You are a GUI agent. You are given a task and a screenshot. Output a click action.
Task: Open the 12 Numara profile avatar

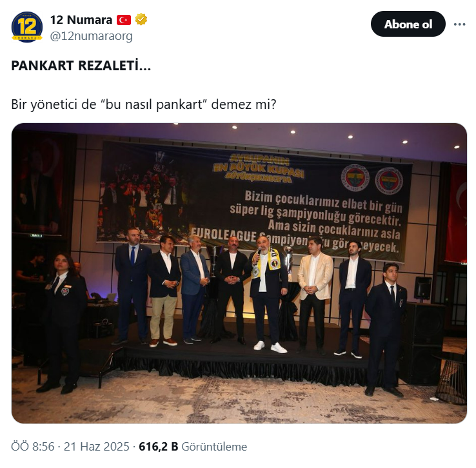(26, 27)
